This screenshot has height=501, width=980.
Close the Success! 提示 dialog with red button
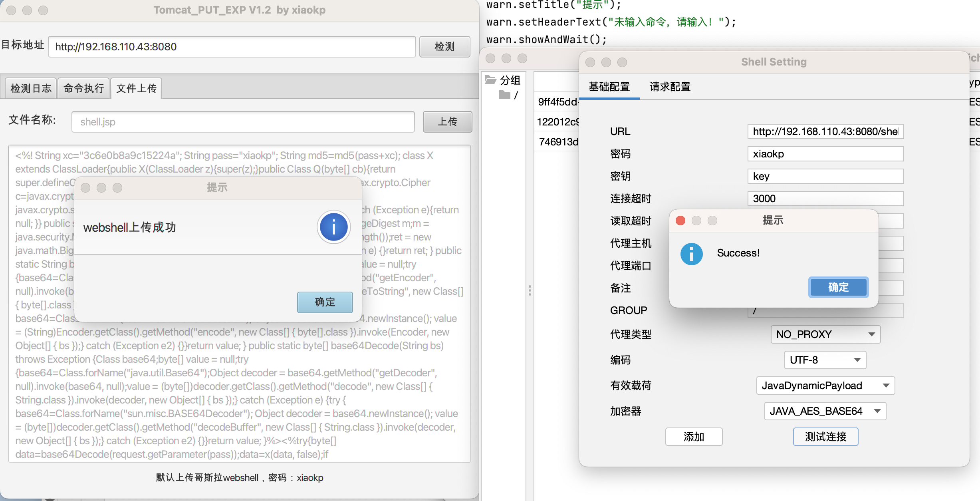coord(680,221)
